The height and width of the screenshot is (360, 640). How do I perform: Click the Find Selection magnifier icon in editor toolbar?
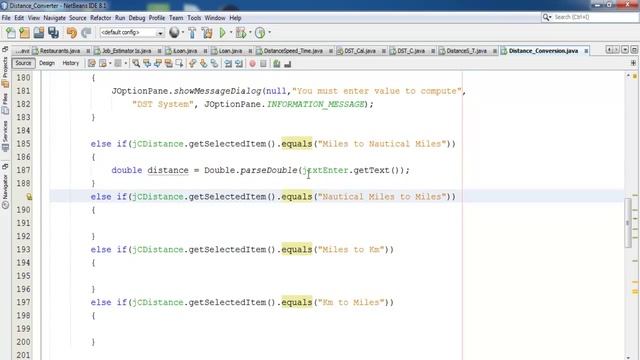click(x=136, y=63)
